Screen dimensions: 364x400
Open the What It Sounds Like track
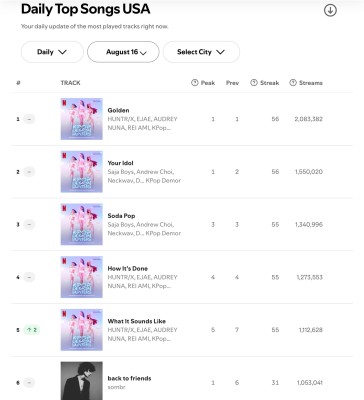(x=137, y=321)
